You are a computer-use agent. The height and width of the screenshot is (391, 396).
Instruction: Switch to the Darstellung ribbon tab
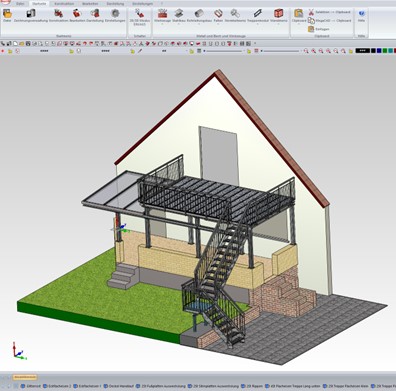(115, 4)
